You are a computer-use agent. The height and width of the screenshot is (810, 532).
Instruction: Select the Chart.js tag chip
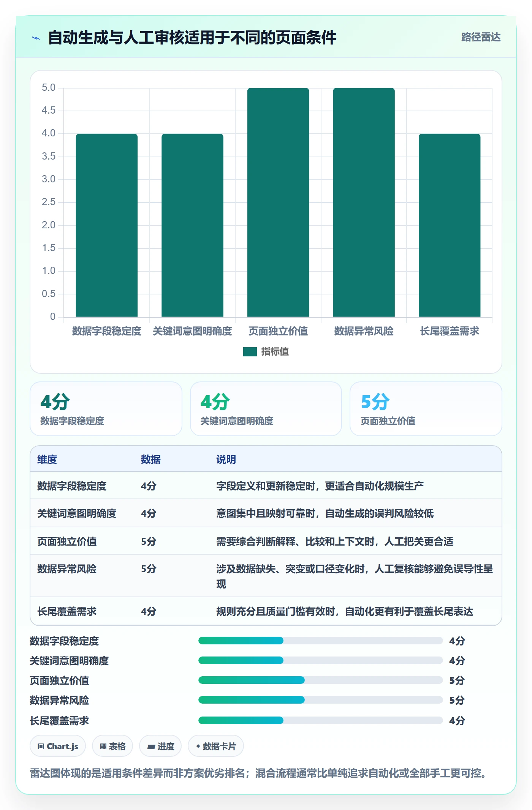click(x=58, y=746)
